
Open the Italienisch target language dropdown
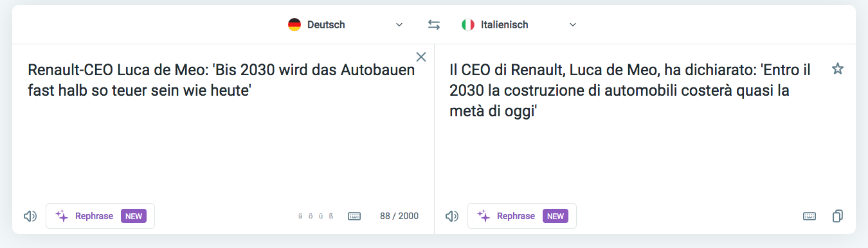point(519,25)
